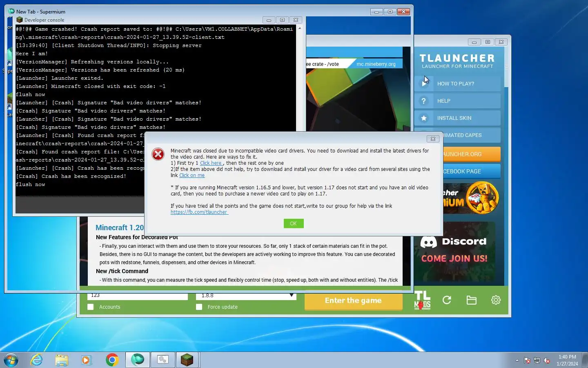Viewport: 588px width, 368px height.
Task: Expand the 1.8.8 version dropdown
Action: click(292, 295)
